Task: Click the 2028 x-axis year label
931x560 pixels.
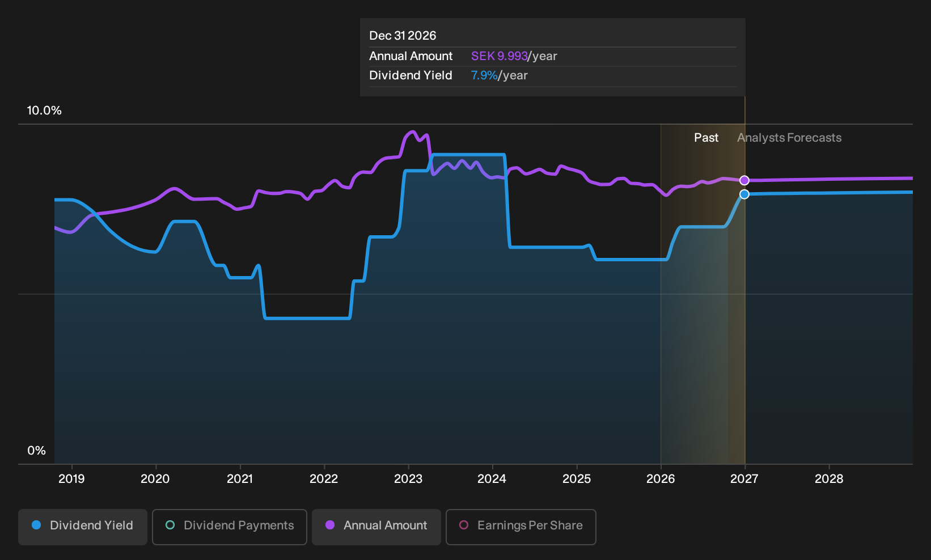Action: point(829,479)
